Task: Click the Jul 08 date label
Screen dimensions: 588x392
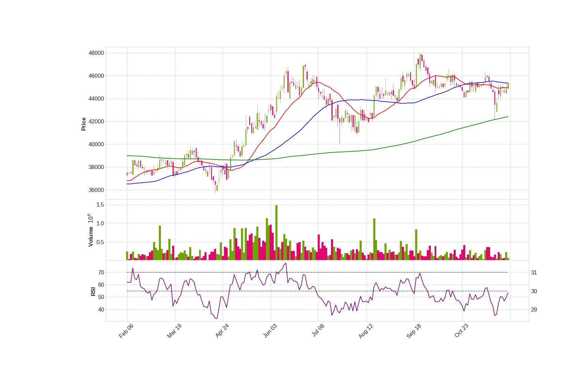Action: coord(318,331)
